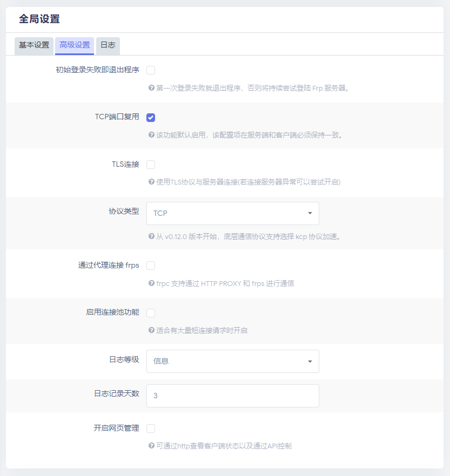The image size is (450, 476).
Task: Click help icon under 开启网页管理
Action: (151, 446)
